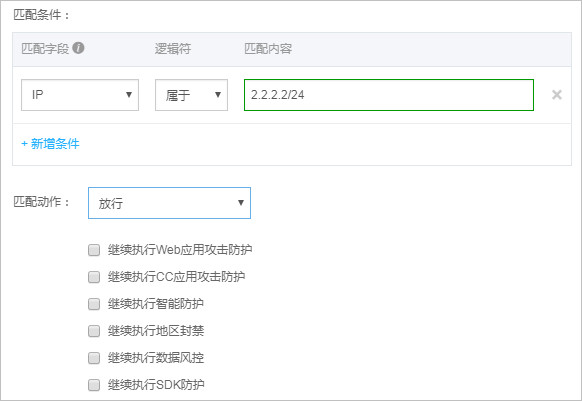Image resolution: width=582 pixels, height=401 pixels.
Task: Click the info icon beside 匹配字段
Action: [78, 48]
